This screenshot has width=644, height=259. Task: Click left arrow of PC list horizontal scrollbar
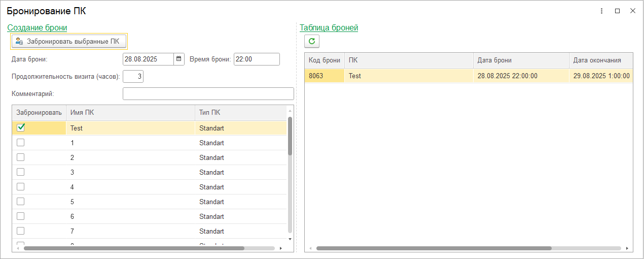tap(18, 248)
